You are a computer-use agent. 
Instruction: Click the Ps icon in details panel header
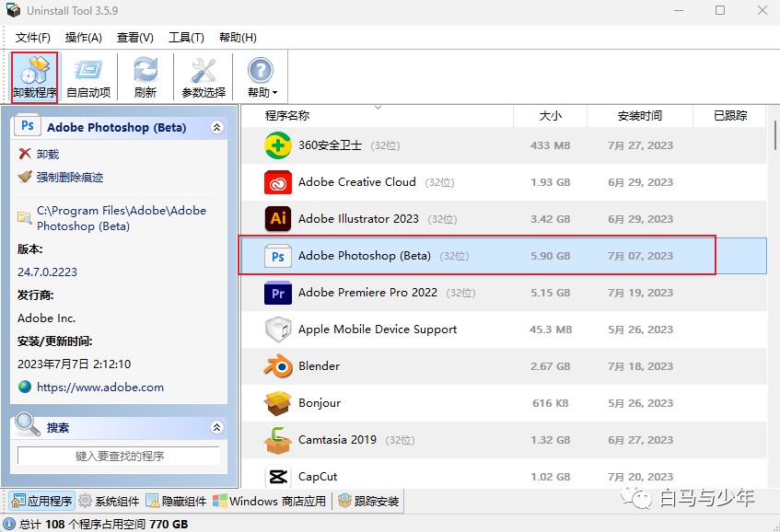(28, 126)
